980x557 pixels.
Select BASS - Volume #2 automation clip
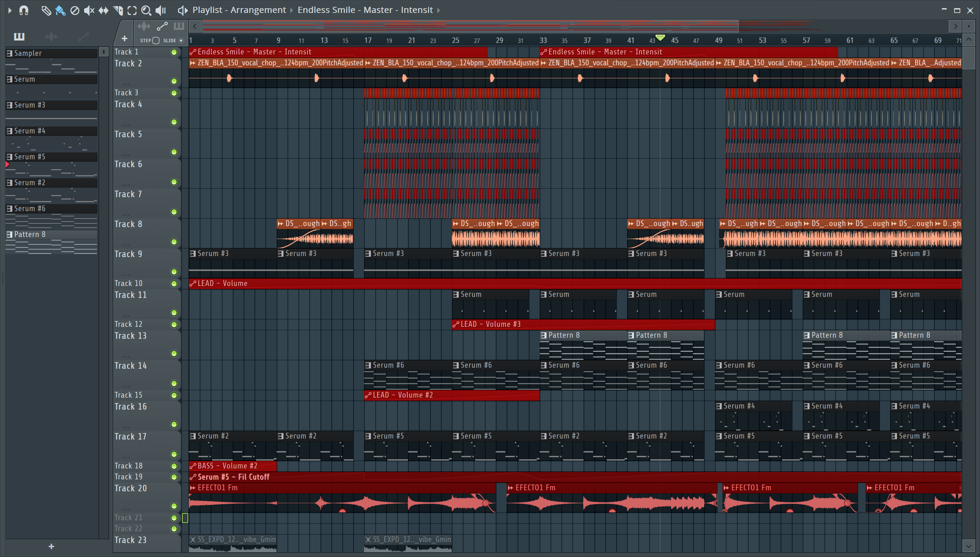pyautogui.click(x=232, y=466)
